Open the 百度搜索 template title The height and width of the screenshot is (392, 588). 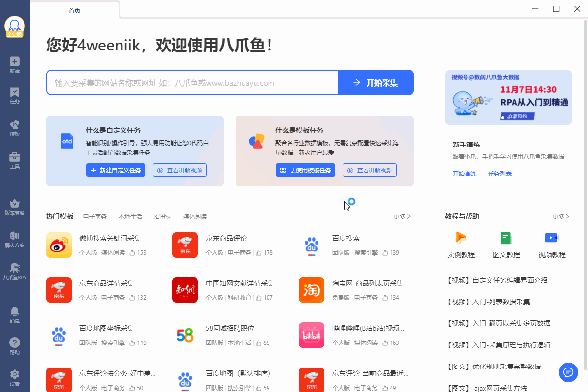click(x=346, y=238)
